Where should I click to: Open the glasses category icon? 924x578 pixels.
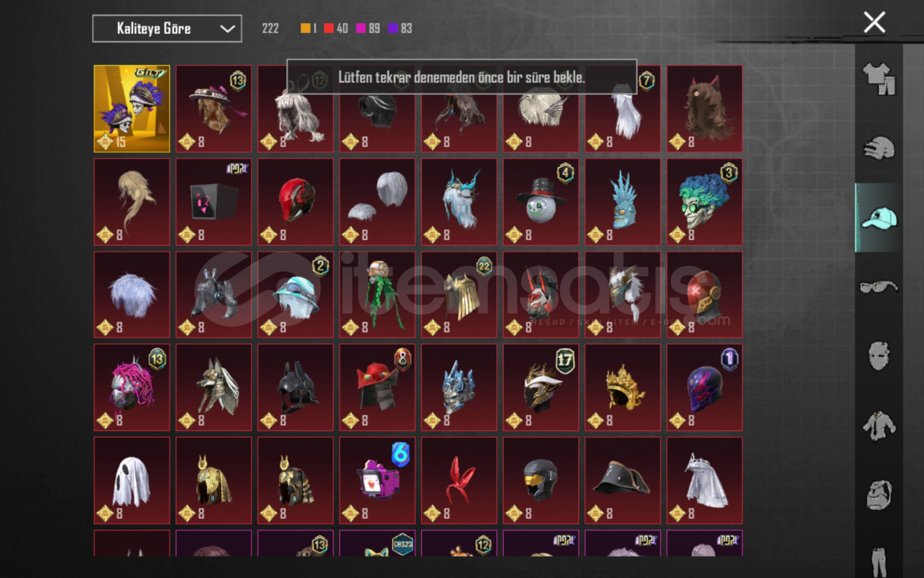(879, 287)
